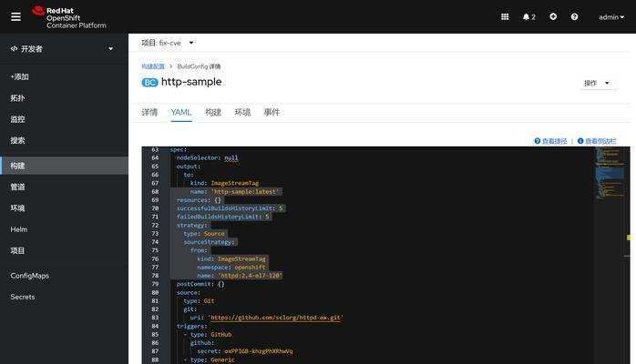Switch to the 详情 tab
This screenshot has height=364, width=636.
(149, 112)
